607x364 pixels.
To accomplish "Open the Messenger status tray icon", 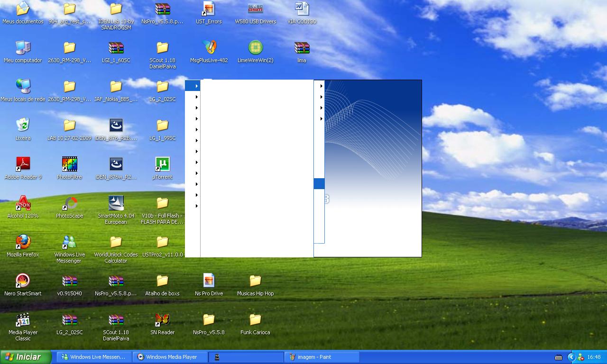I will 580,357.
